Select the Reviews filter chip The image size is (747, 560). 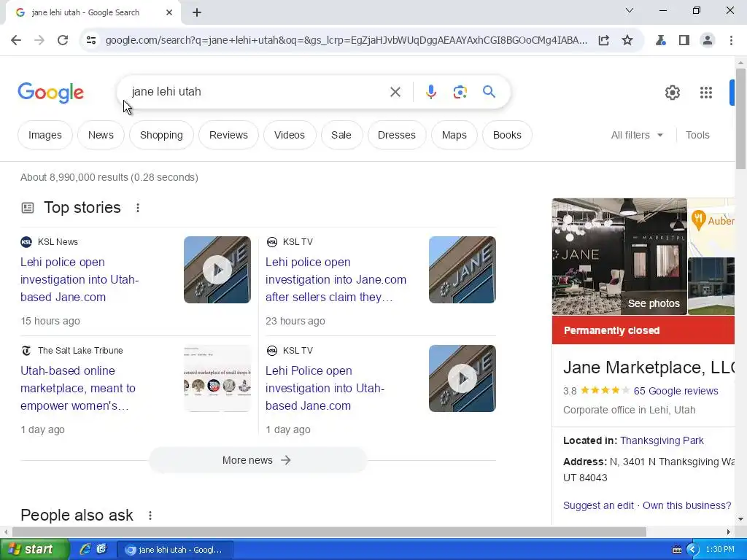[x=228, y=135]
